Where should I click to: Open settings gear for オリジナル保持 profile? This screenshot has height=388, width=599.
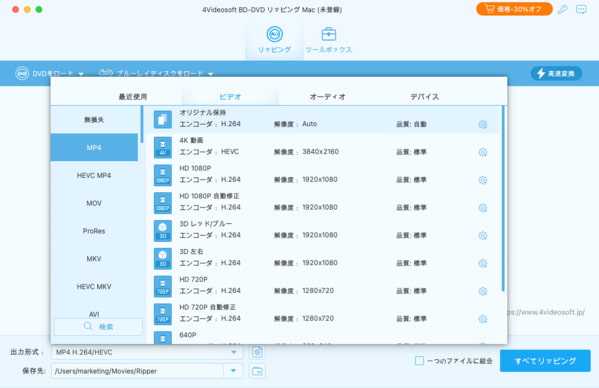483,124
